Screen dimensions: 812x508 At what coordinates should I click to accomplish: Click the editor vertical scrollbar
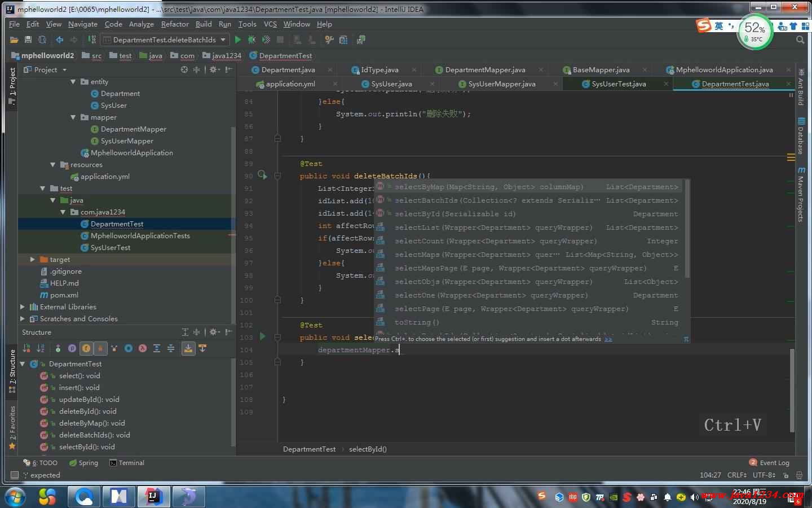[792, 389]
